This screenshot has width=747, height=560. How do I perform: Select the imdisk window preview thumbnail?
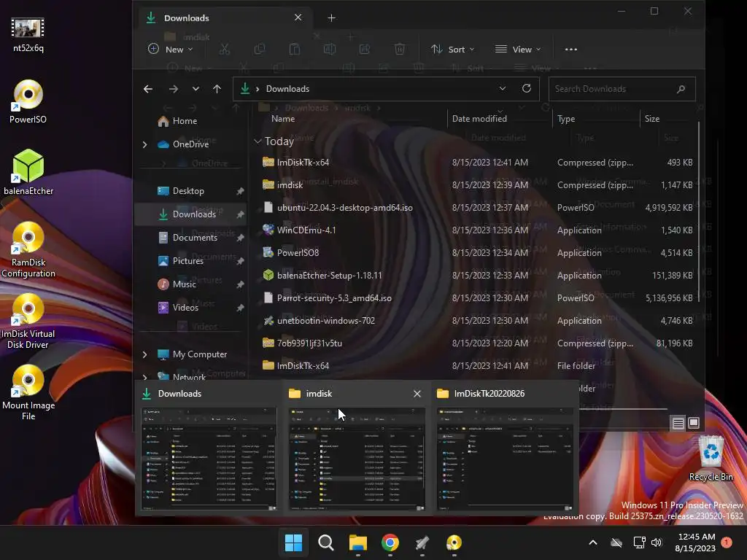point(357,459)
